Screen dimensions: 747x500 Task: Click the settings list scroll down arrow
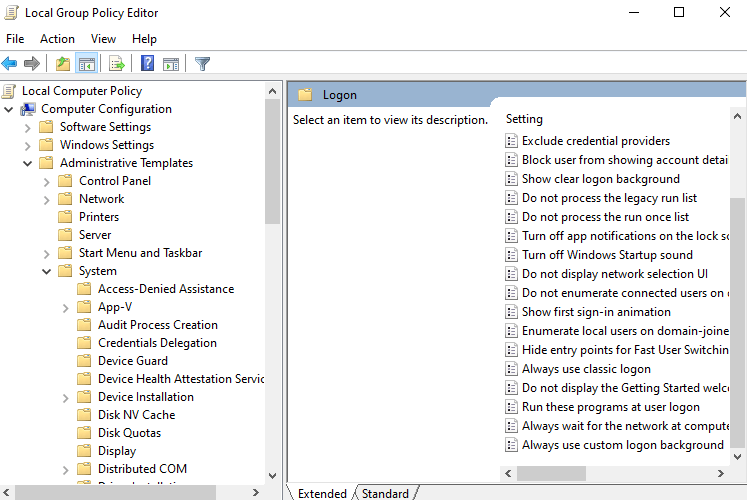[x=737, y=457]
